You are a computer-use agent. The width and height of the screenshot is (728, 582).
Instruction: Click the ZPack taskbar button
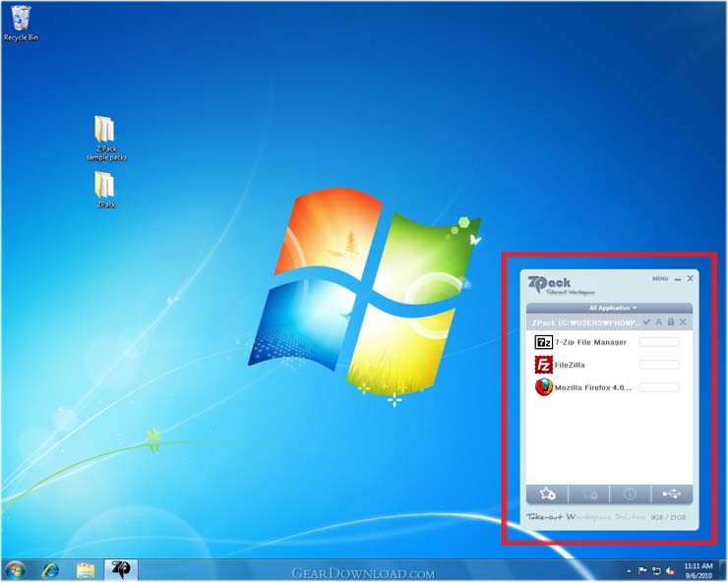[x=121, y=570]
